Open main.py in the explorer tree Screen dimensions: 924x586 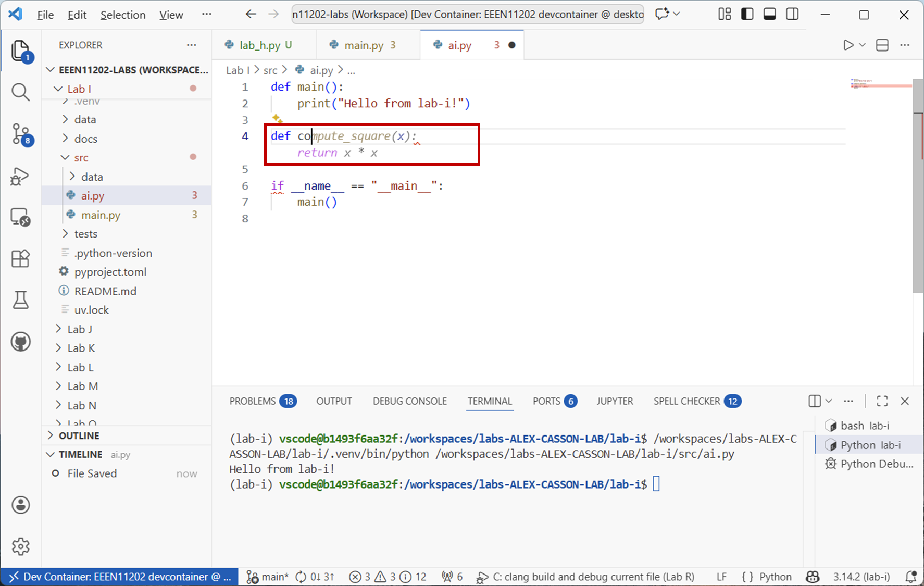(x=101, y=215)
